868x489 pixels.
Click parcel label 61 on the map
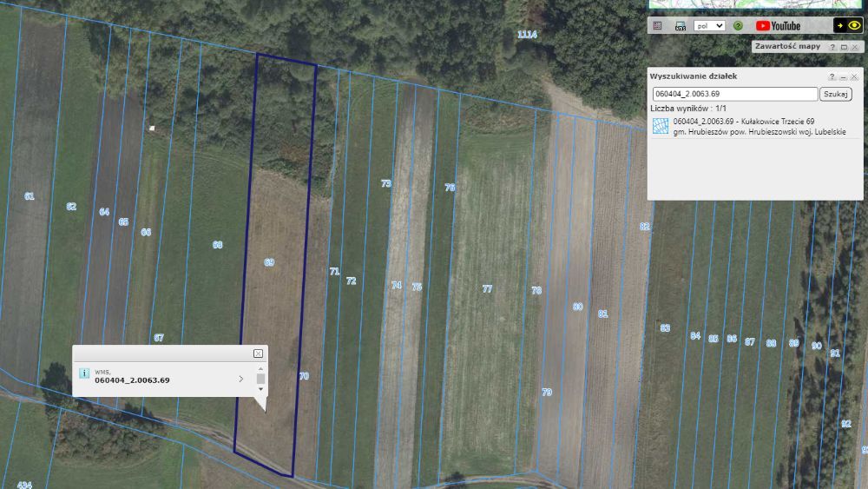tap(30, 196)
